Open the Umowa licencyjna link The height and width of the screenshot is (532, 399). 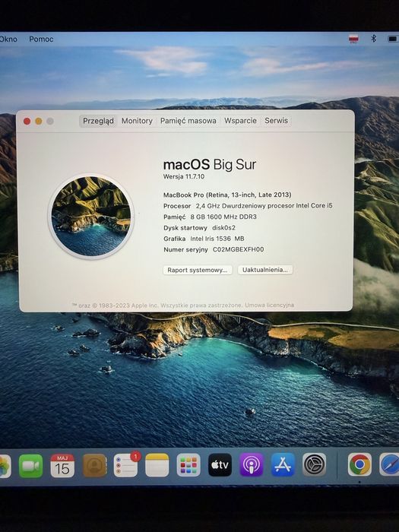(x=269, y=305)
